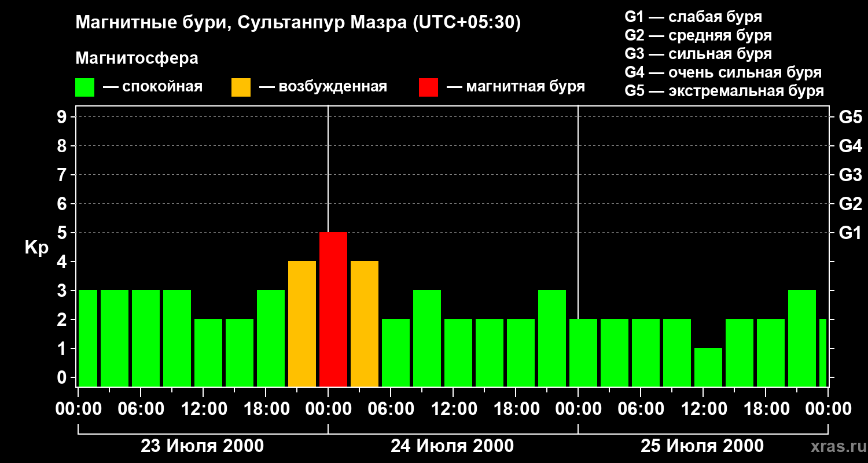
Task: Click the "G3" right axis label
Action: [850, 175]
